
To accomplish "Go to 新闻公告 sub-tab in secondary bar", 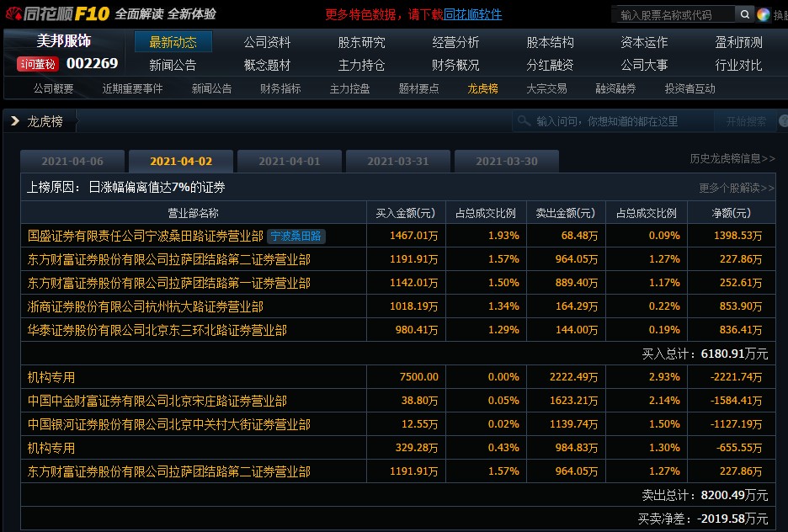I will tap(211, 89).
